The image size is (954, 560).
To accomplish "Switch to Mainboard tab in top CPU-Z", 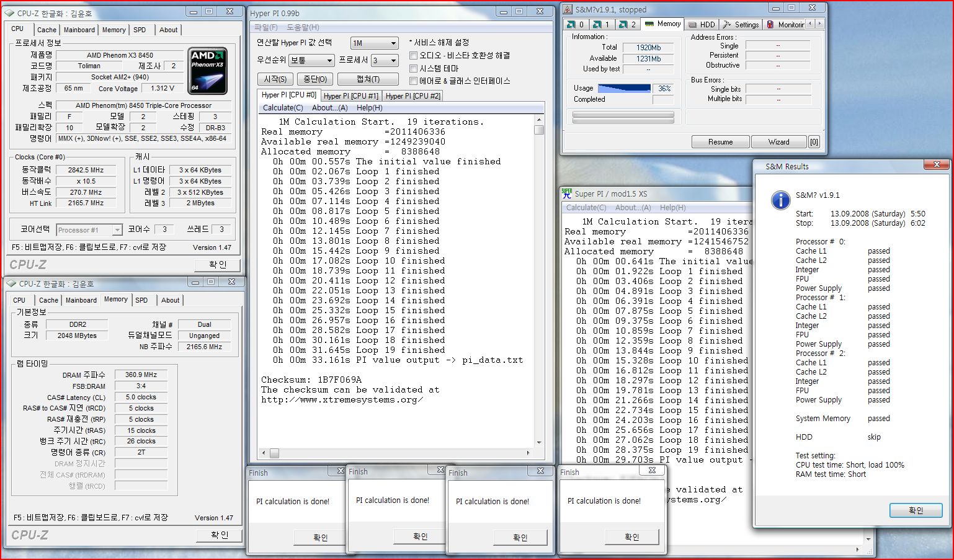I will pos(79,30).
